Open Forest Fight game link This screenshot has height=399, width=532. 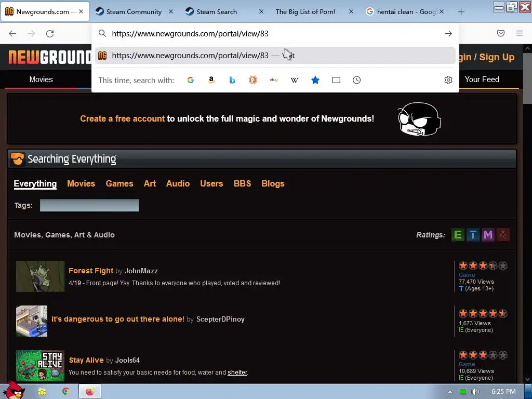click(91, 271)
